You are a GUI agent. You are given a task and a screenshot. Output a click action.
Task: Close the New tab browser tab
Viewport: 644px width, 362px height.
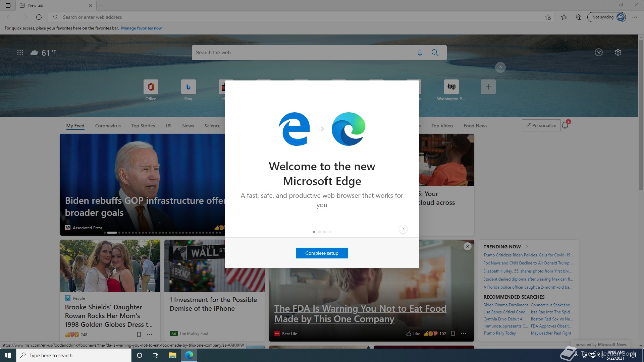coord(91,5)
